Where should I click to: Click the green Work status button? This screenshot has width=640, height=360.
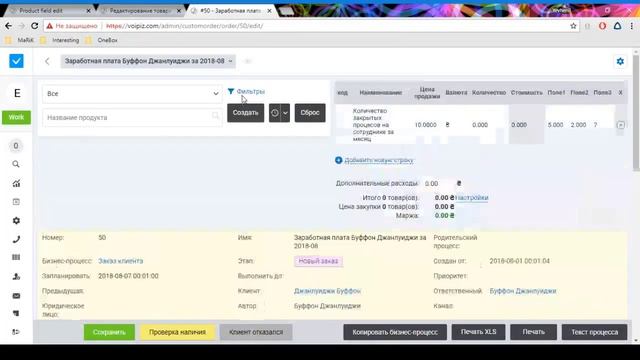(x=16, y=117)
